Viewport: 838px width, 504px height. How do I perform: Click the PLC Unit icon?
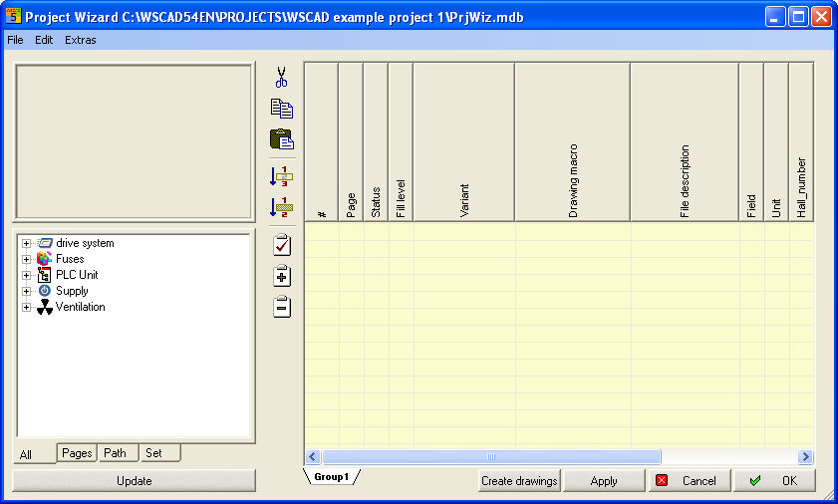pyautogui.click(x=45, y=275)
